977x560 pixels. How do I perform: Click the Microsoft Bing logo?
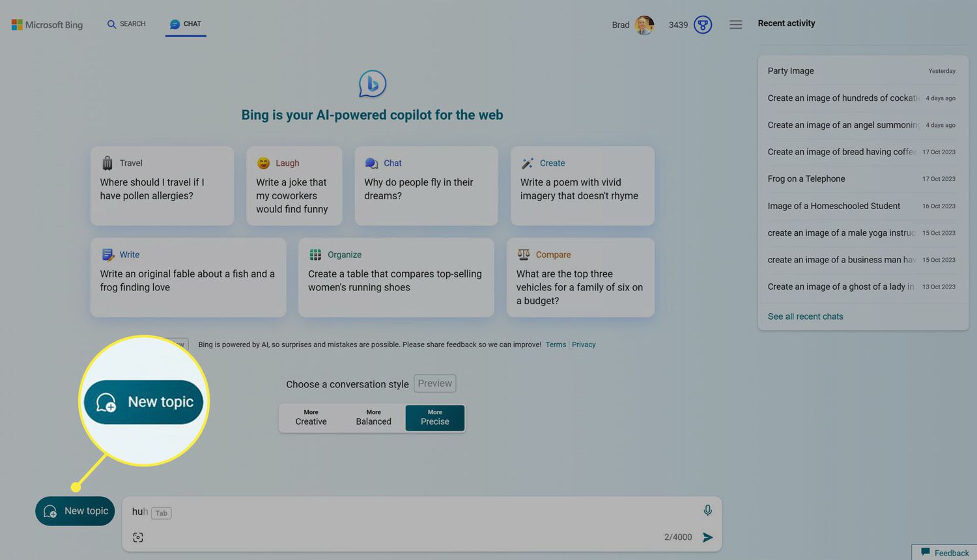tap(48, 25)
